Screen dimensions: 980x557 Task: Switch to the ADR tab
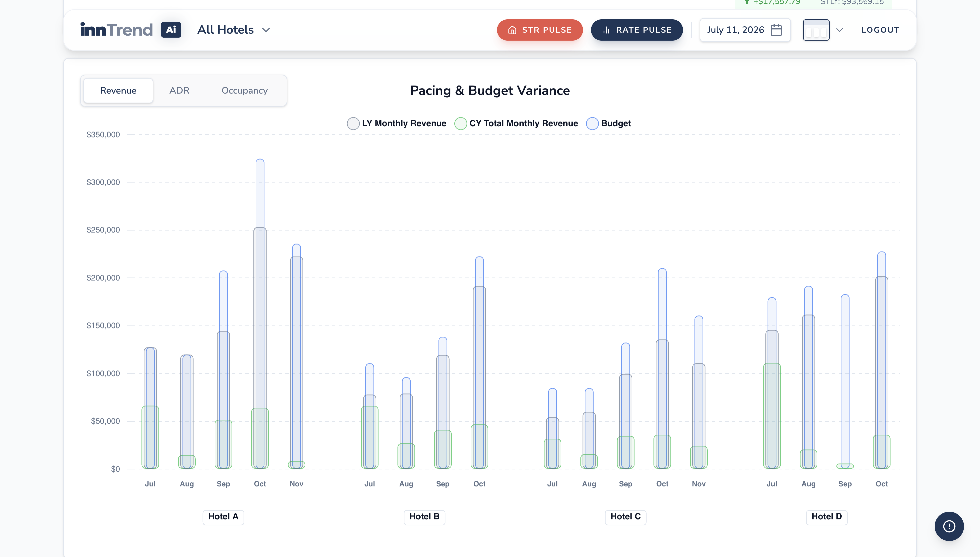[x=179, y=91]
